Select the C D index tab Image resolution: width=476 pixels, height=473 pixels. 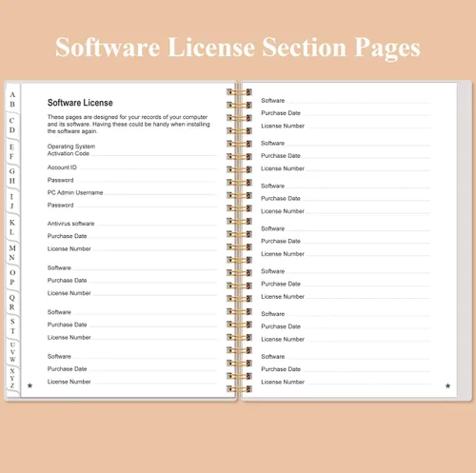[12, 126]
